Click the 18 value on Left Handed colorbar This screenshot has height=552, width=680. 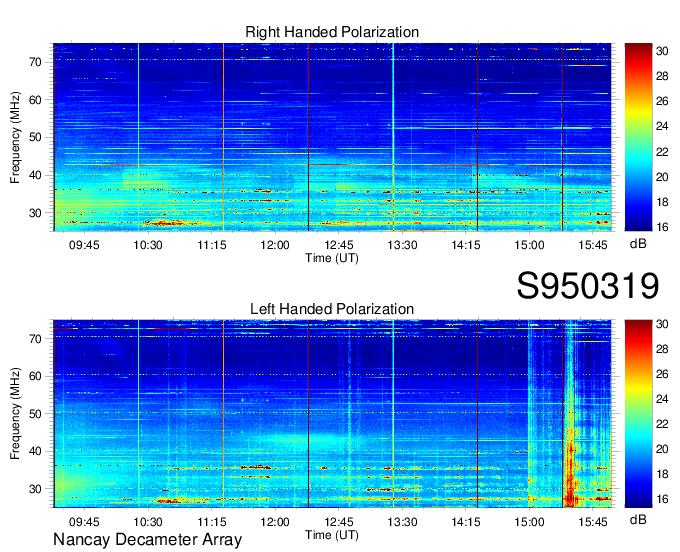tap(662, 474)
